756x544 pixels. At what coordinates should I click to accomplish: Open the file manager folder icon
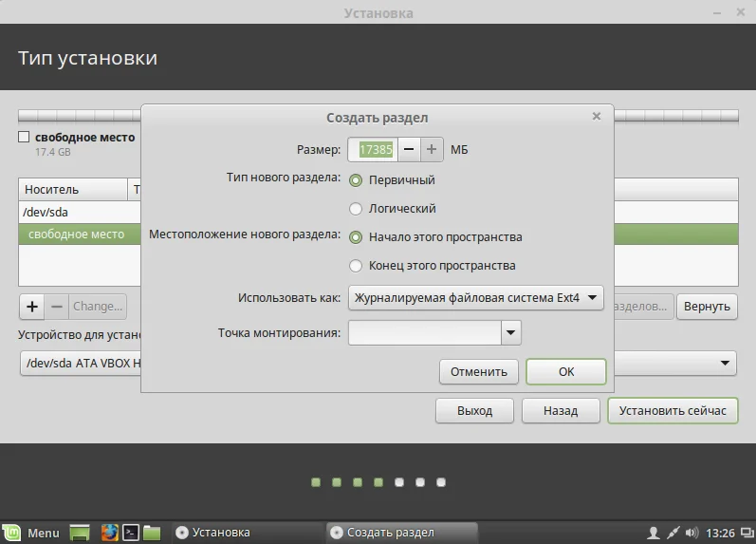coord(152,533)
